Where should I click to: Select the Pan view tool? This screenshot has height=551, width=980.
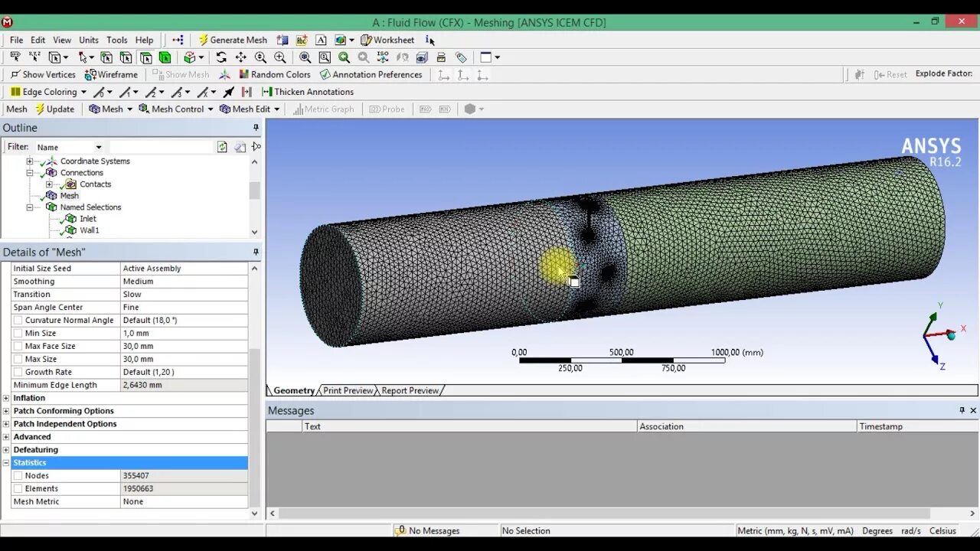click(x=240, y=57)
